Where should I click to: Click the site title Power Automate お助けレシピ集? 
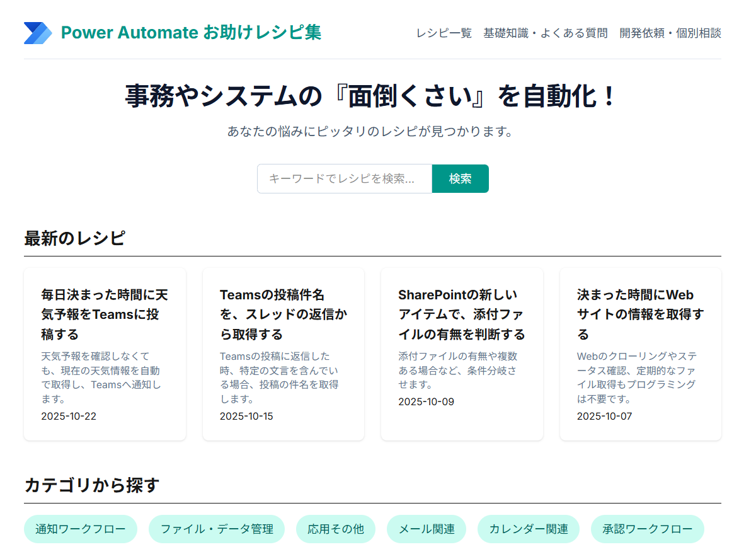pos(191,32)
